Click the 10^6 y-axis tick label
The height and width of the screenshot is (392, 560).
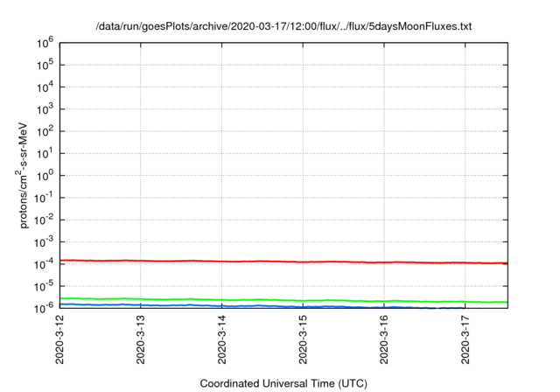pyautogui.click(x=45, y=43)
